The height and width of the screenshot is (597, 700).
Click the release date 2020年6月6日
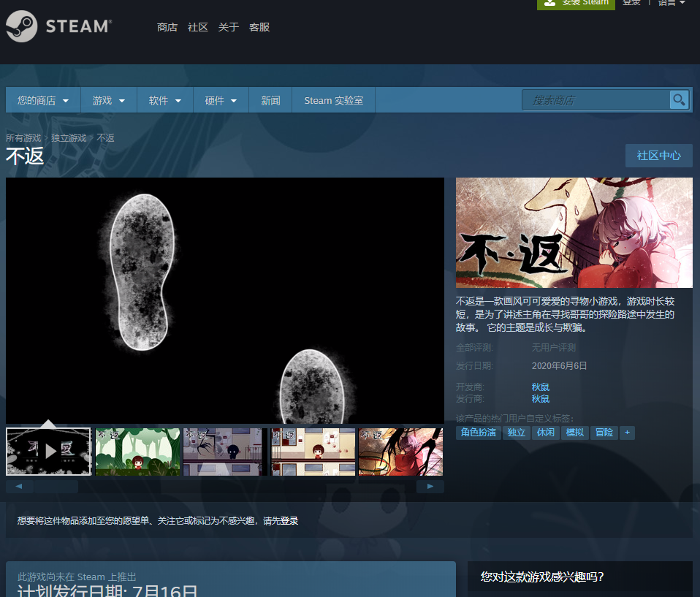(x=559, y=365)
